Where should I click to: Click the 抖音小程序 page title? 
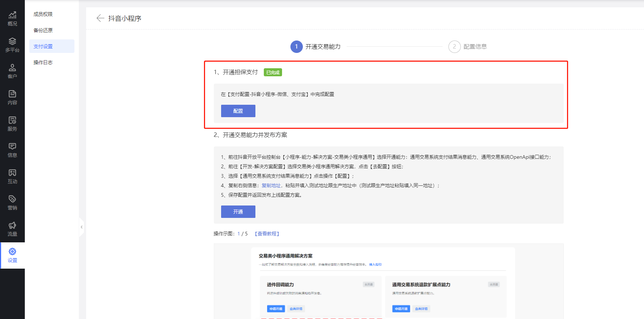[x=125, y=18]
